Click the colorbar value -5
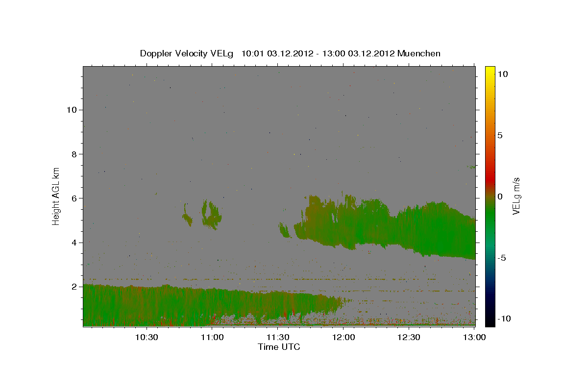Viewport: 588px width, 392px height. [x=502, y=258]
